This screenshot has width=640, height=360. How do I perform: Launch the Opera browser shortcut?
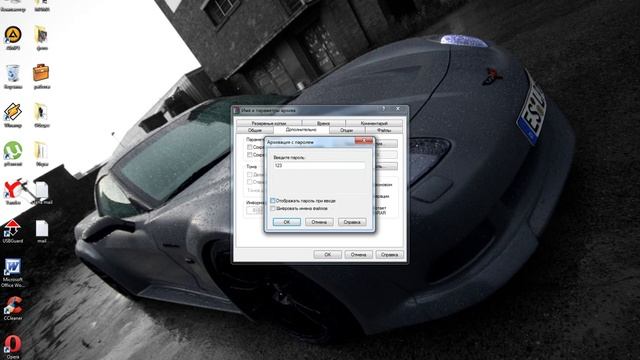(13, 346)
